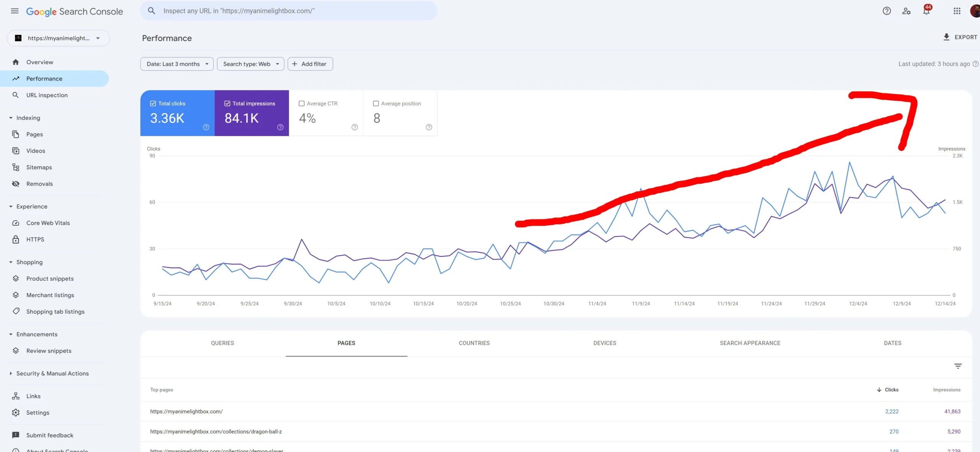980x452 pixels.
Task: Open the filter icon above Top pages table
Action: 958,366
